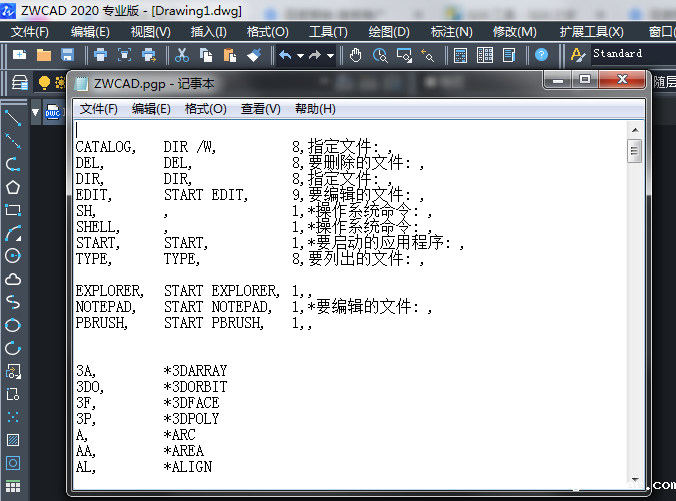Open ZWCAD's 扩展工具(X) menu
Viewport: 676px width, 501px height.
[x=591, y=32]
